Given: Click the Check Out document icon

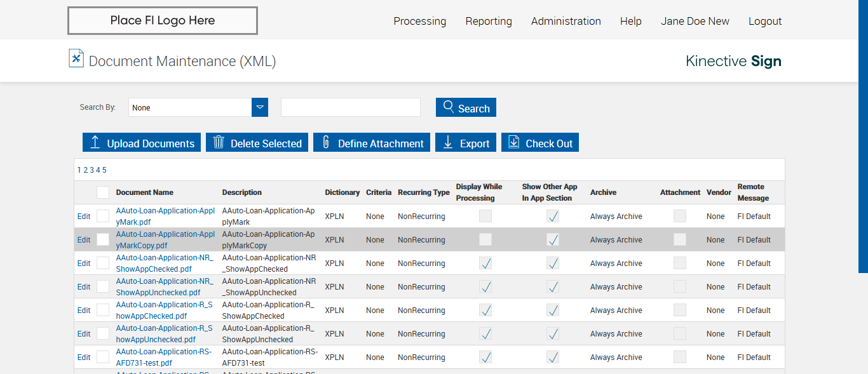Looking at the screenshot, I should [514, 142].
